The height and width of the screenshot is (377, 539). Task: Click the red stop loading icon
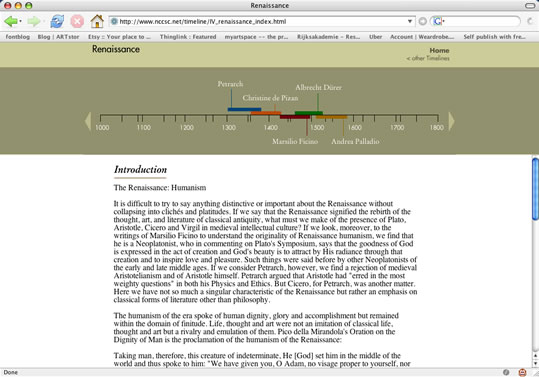pyautogui.click(x=77, y=21)
